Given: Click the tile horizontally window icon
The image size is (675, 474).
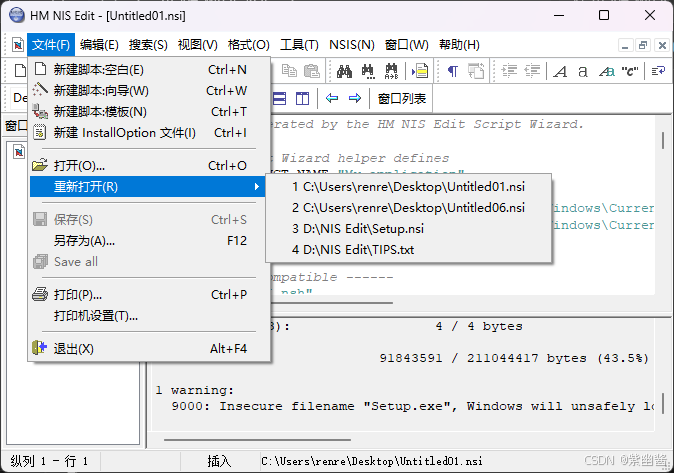Looking at the screenshot, I should point(279,99).
